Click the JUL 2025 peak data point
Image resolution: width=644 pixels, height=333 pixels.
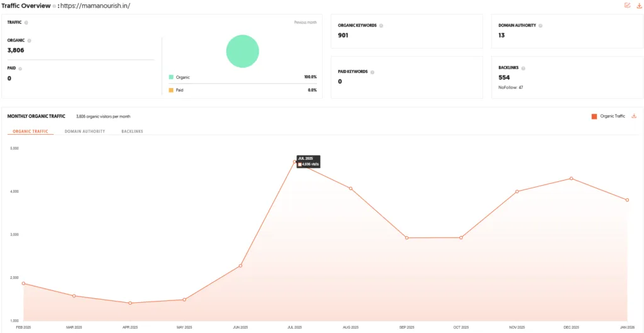(294, 162)
